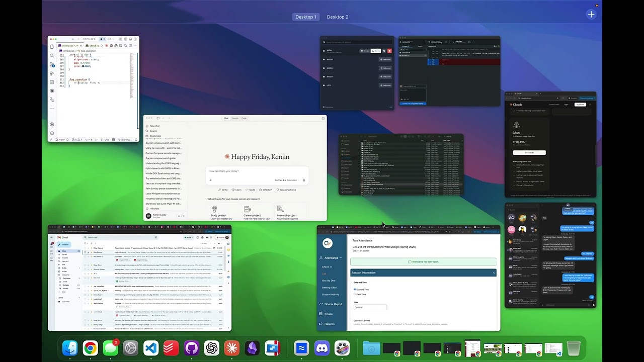
Task: Toggle the sidebar icon in Claude's title bar
Action: tap(157, 118)
